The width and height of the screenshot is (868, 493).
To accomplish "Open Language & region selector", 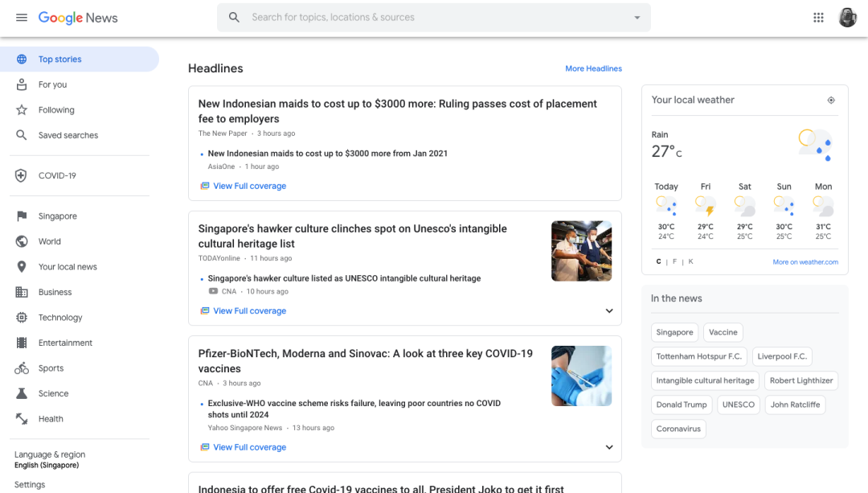I will click(x=50, y=459).
